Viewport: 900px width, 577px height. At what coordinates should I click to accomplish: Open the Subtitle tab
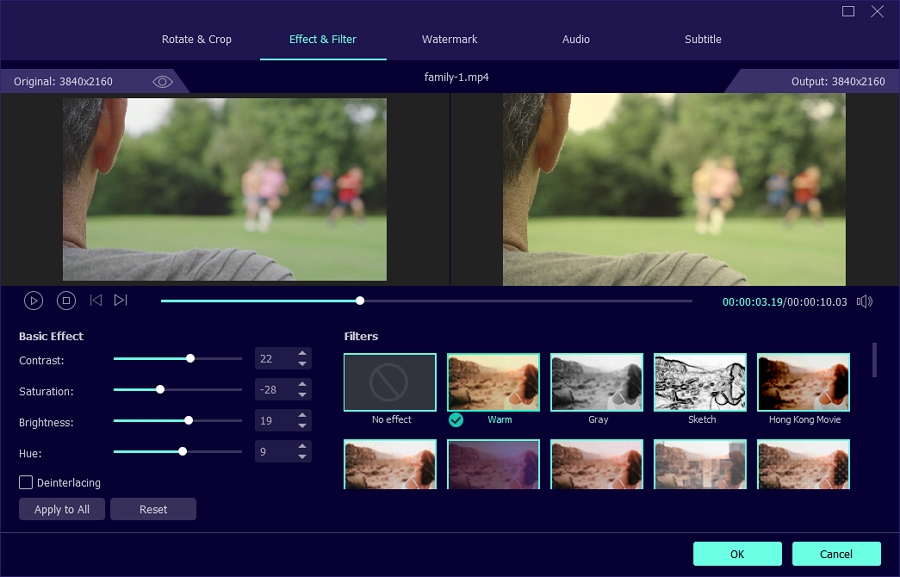(703, 39)
